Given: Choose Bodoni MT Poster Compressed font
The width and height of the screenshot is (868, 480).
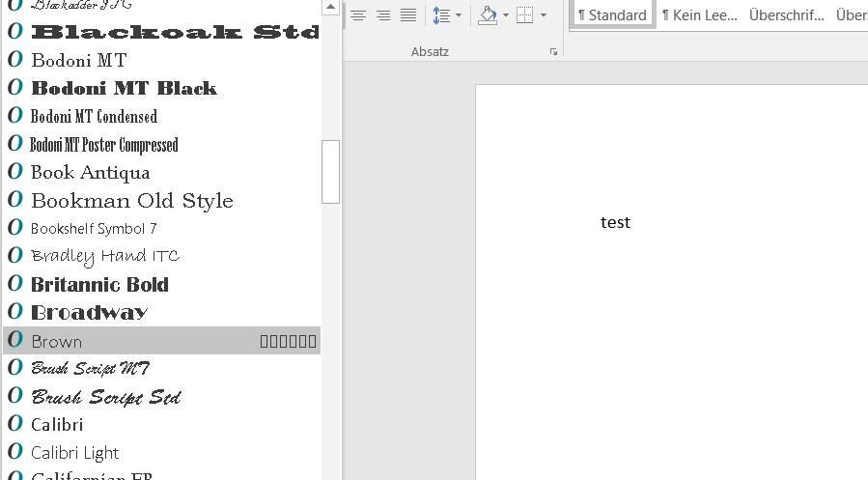Looking at the screenshot, I should (x=161, y=145).
